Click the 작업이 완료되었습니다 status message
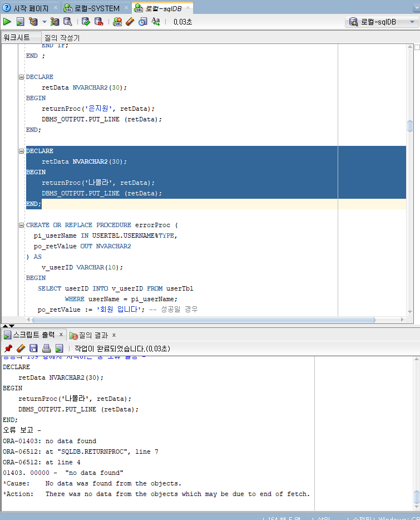 click(122, 349)
